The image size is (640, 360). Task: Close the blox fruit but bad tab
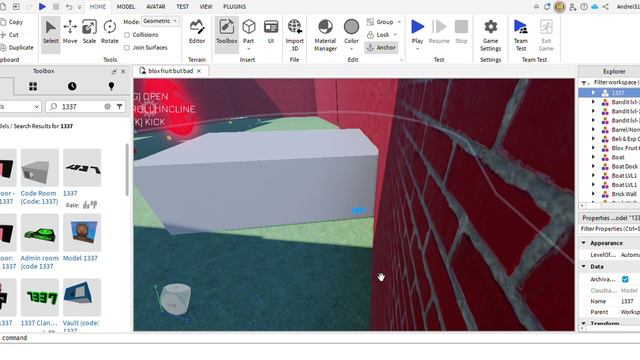click(x=199, y=71)
